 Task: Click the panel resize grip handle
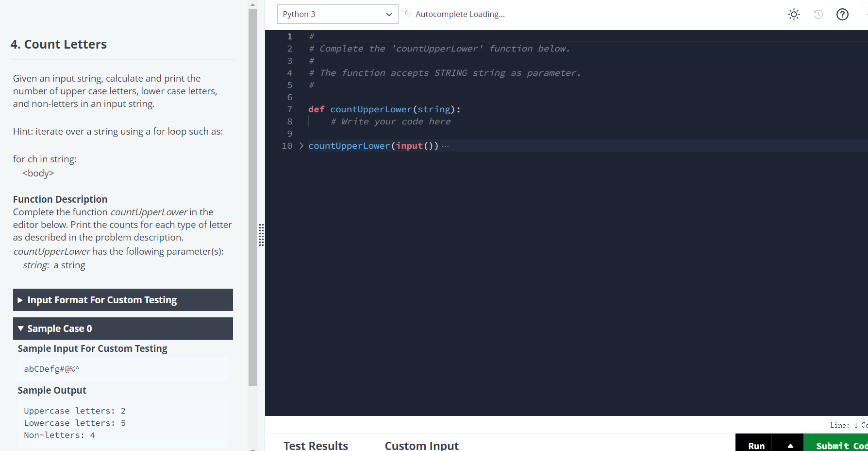(x=262, y=235)
